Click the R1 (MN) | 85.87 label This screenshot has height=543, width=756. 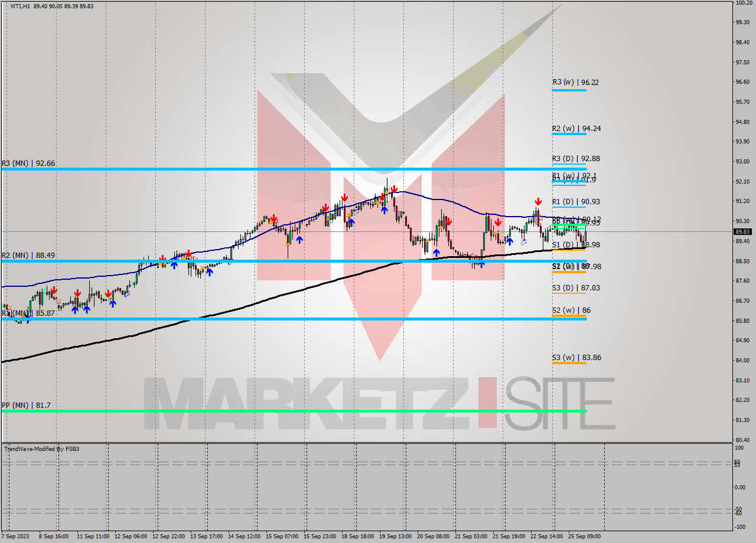[x=28, y=313]
